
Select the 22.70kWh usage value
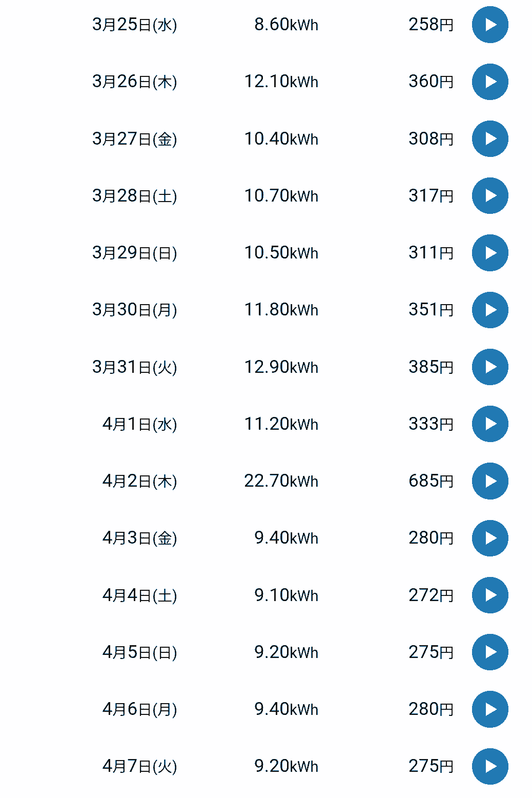(x=281, y=481)
